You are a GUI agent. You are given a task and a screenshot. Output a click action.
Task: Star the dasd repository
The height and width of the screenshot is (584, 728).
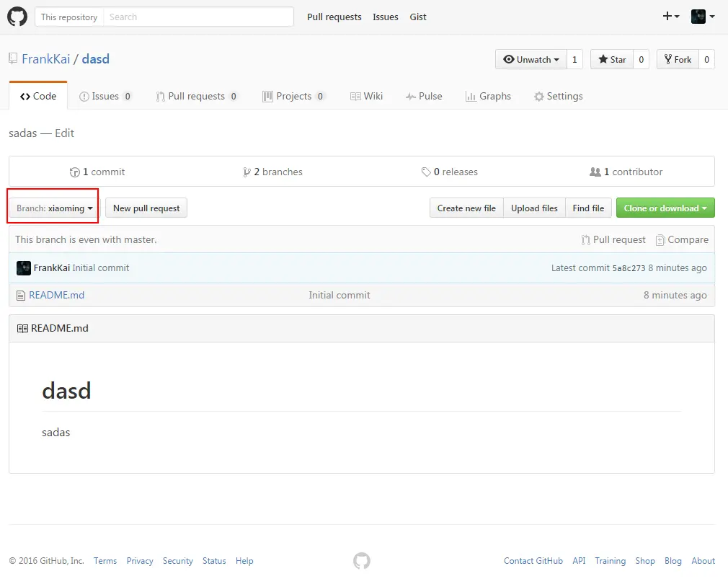point(612,59)
